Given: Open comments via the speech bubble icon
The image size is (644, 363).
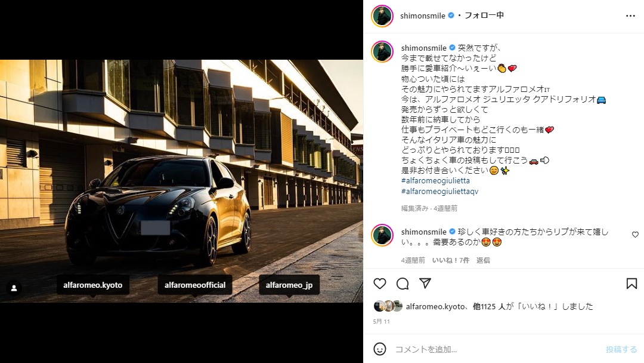Looking at the screenshot, I should pos(402,284).
